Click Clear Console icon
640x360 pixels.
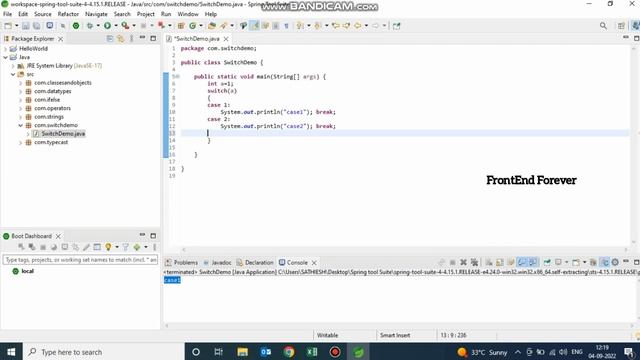(x=489, y=262)
